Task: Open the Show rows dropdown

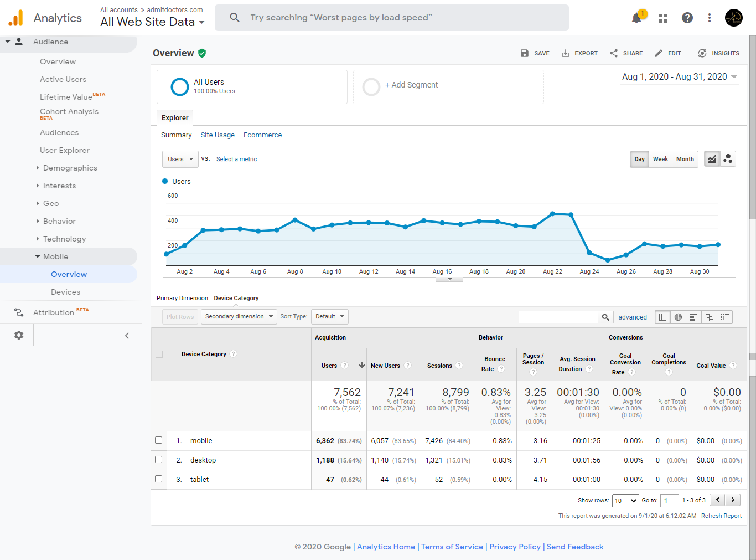Action: (625, 500)
